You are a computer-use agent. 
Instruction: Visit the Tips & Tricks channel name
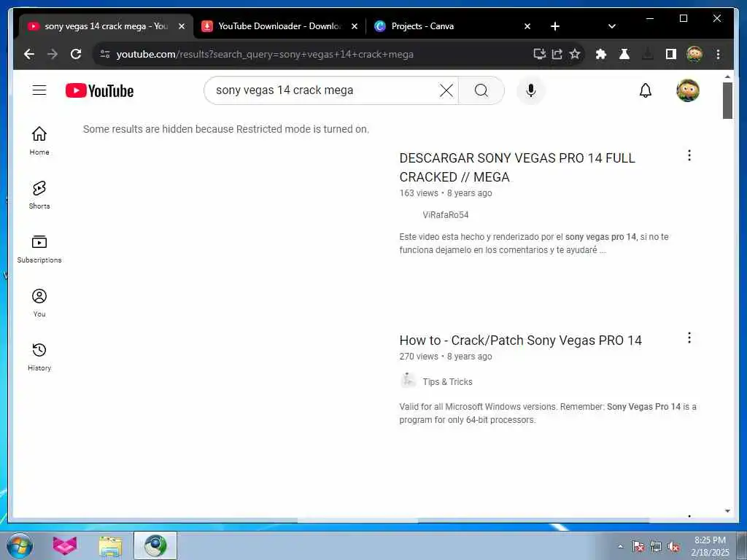pos(447,382)
